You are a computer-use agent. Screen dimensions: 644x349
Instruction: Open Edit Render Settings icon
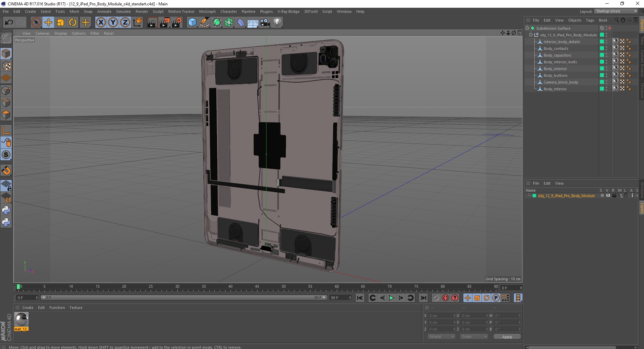177,23
